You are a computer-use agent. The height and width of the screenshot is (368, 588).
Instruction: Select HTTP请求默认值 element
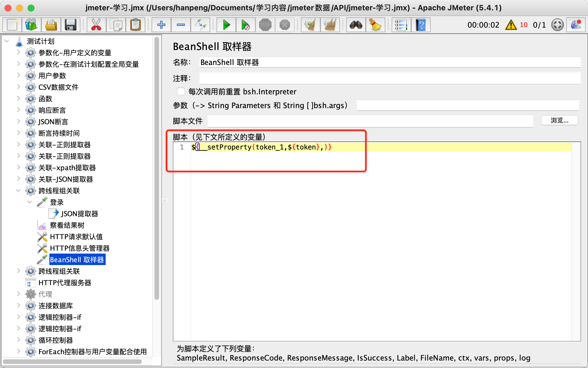[76, 237]
